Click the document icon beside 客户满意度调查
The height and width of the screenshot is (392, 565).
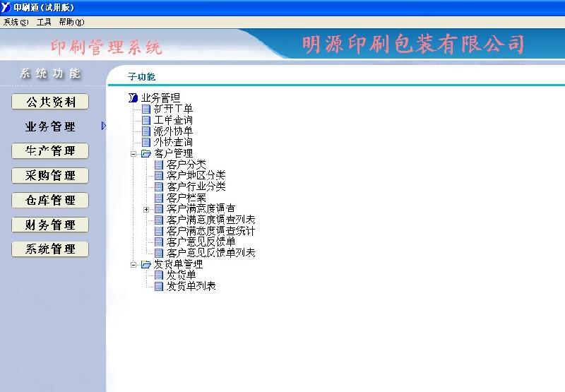pos(159,208)
